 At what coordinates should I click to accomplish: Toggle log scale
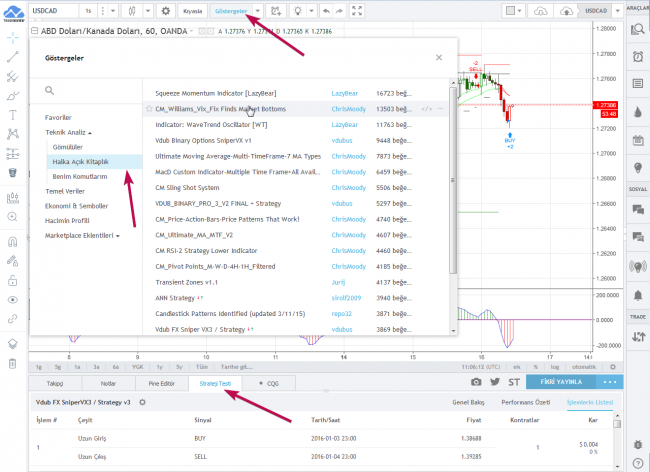point(555,367)
